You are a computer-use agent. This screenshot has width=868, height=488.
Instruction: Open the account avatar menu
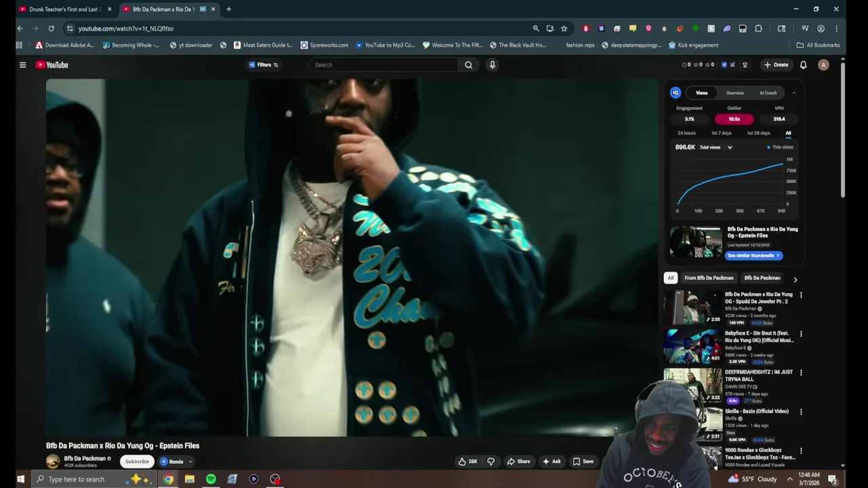[x=823, y=65]
